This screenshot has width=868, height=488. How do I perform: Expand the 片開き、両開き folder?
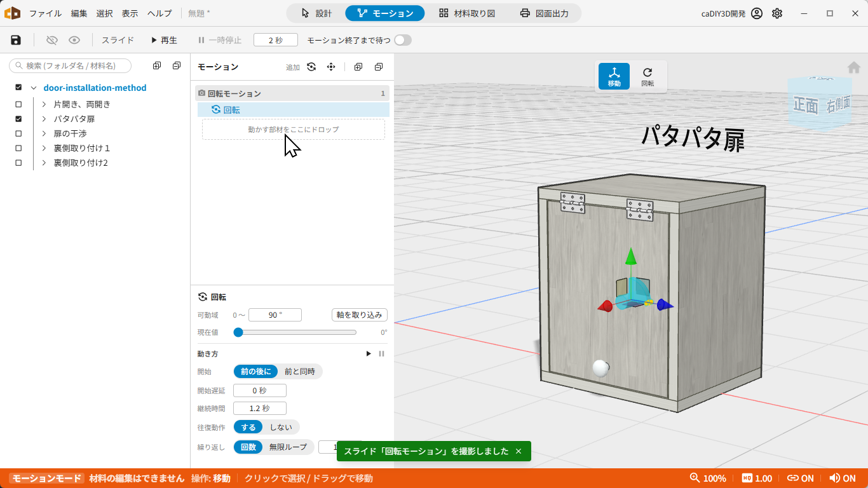pos(44,104)
